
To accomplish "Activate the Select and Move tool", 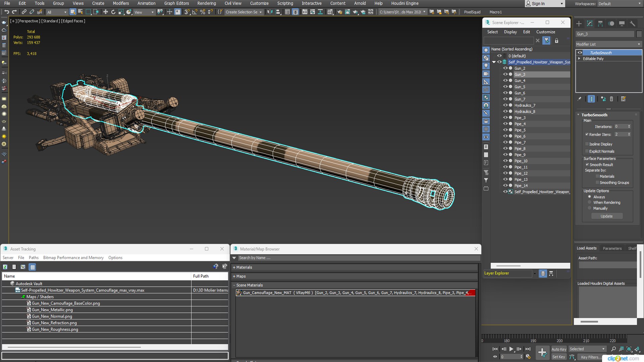I will click(x=106, y=12).
